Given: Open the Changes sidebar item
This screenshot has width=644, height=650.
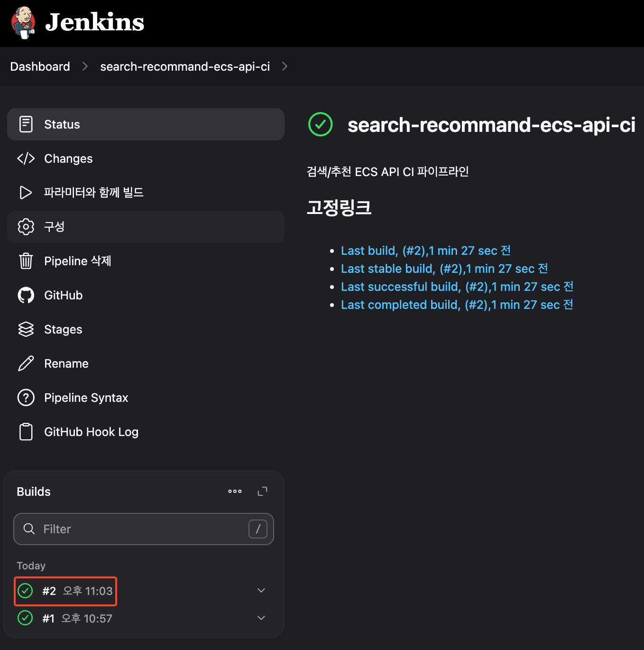Looking at the screenshot, I should coord(146,158).
